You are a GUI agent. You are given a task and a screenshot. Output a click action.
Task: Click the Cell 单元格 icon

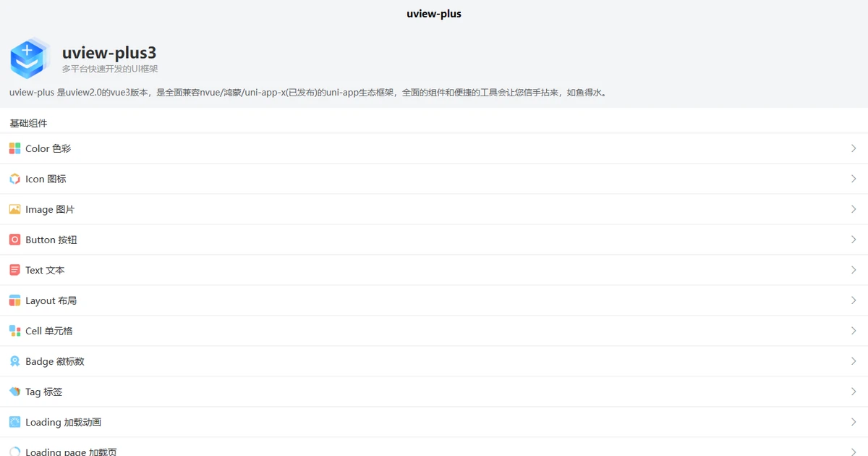click(14, 331)
